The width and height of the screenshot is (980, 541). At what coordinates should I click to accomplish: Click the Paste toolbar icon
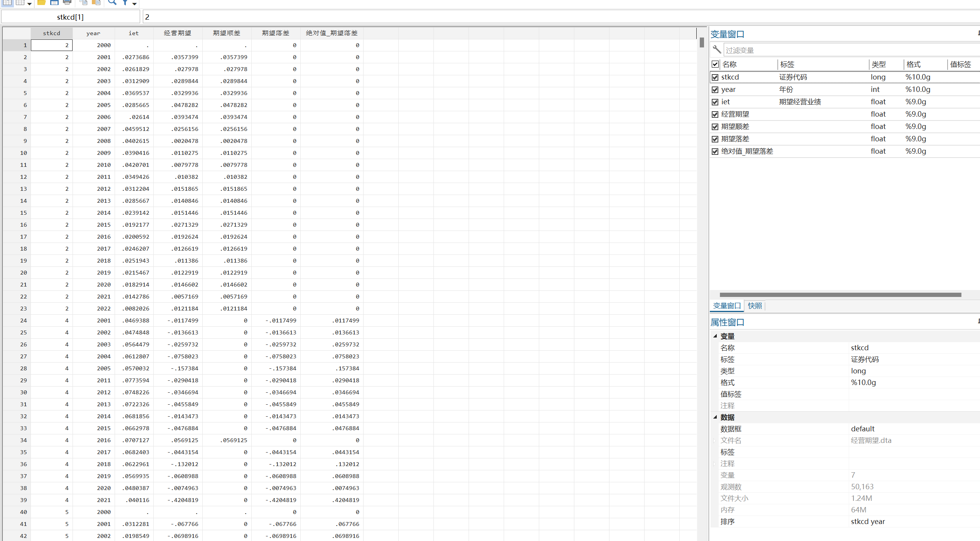96,2
